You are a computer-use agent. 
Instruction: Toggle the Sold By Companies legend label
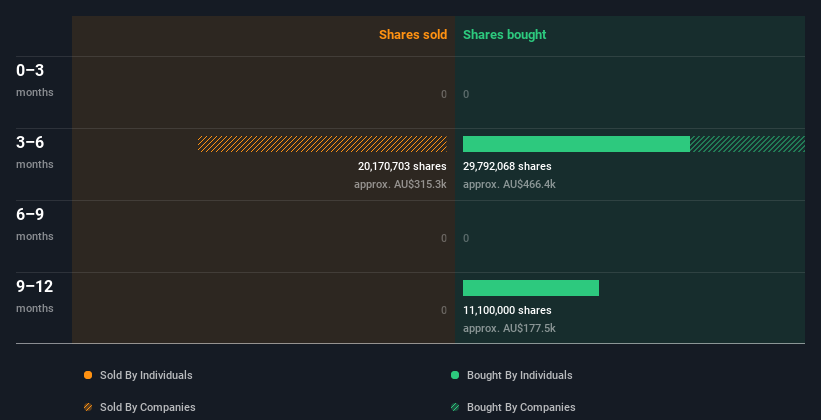coord(148,407)
